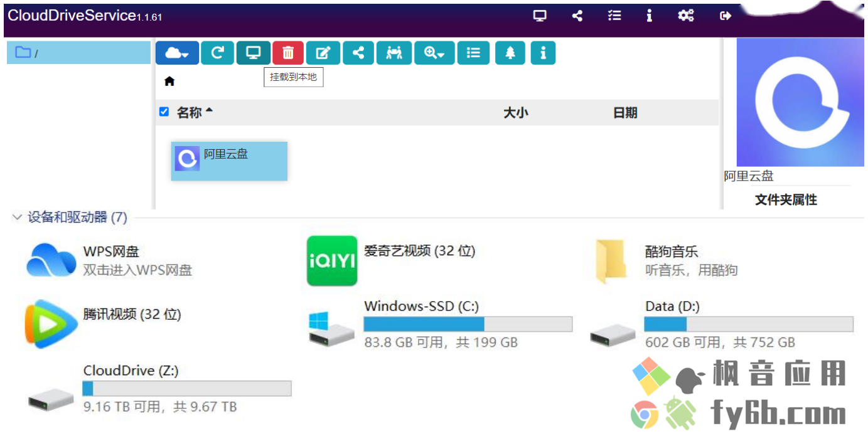Click the '听音乐，用酷狗' description text
This screenshot has width=868, height=439.
(x=692, y=270)
